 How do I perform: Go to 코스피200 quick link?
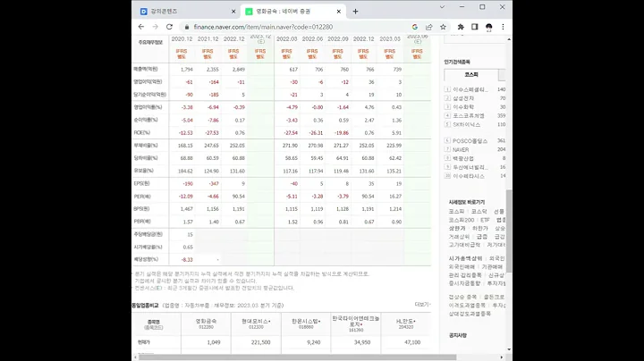(462, 220)
